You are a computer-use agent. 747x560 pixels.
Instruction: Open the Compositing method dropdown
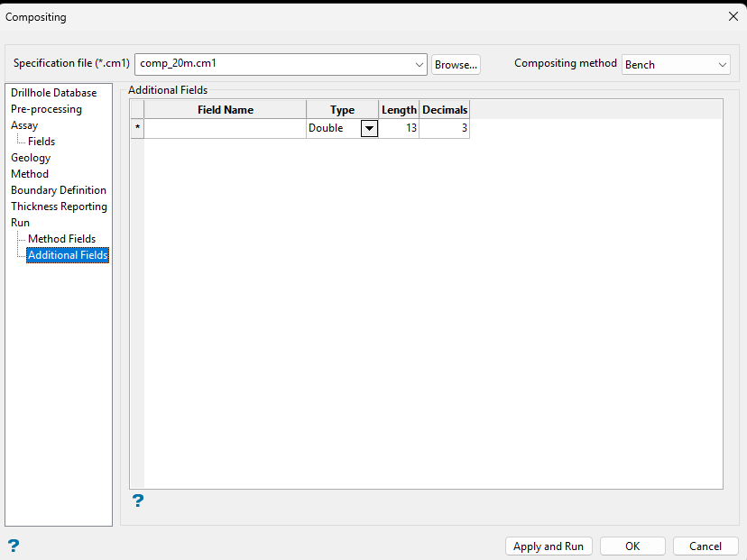(723, 65)
